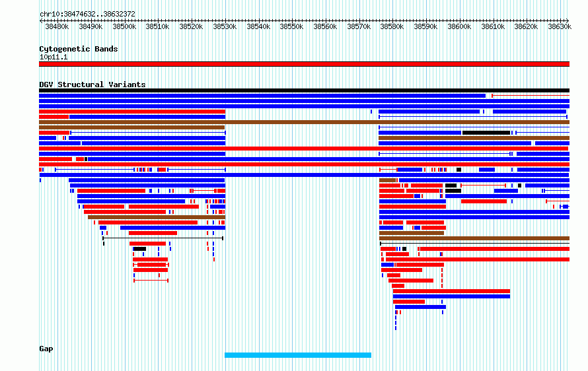The image size is (588, 371).
Task: Click the topmost full-width brown structural variant bar
Action: click(x=304, y=122)
